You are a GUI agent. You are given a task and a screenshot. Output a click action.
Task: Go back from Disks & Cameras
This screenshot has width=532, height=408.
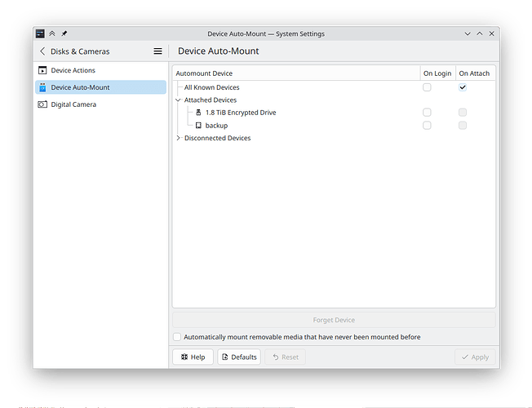42,51
